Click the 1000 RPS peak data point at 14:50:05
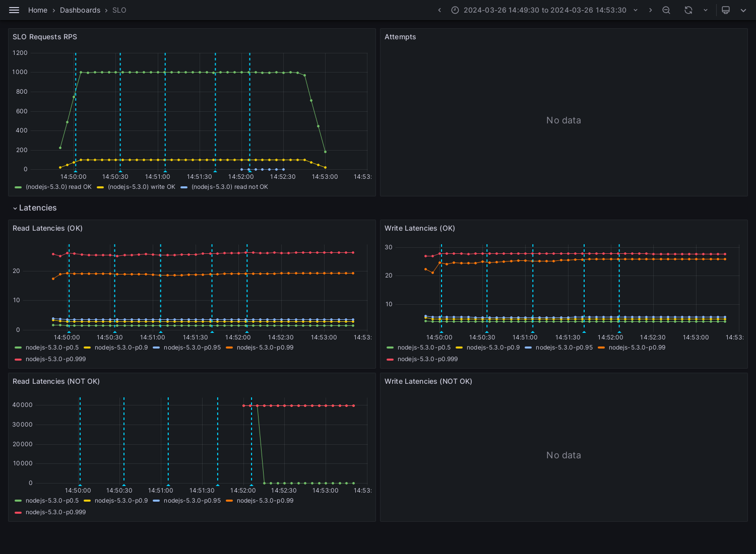Viewport: 756px width, 554px height. [x=81, y=72]
